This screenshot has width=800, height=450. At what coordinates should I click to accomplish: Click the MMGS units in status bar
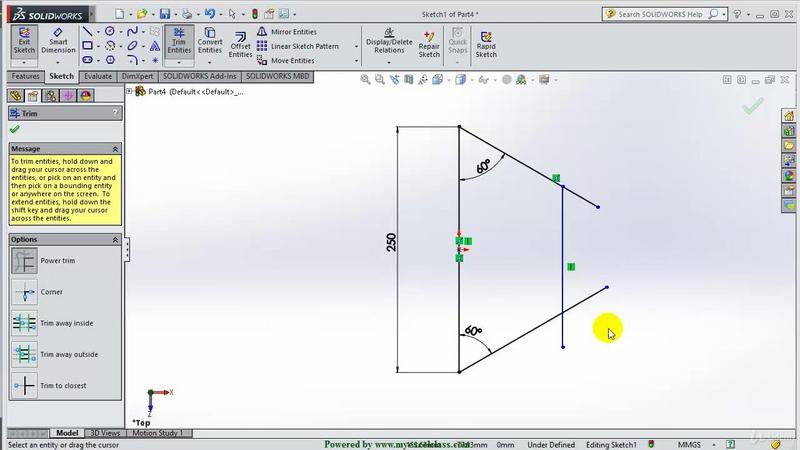689,445
